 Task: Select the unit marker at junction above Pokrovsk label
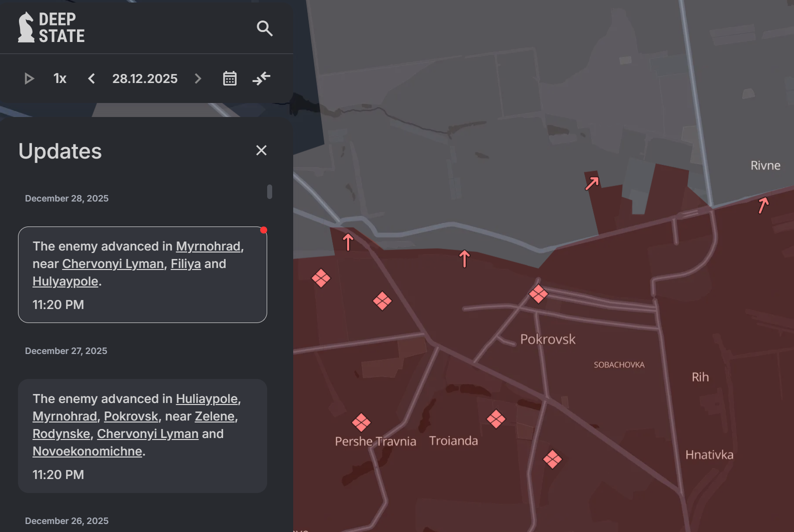click(x=538, y=294)
